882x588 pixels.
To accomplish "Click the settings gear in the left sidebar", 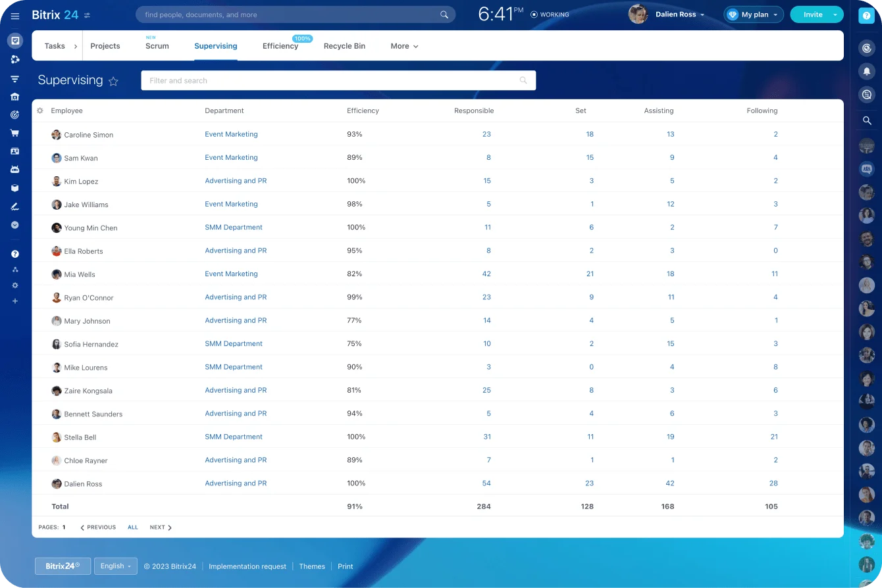I will tap(15, 285).
